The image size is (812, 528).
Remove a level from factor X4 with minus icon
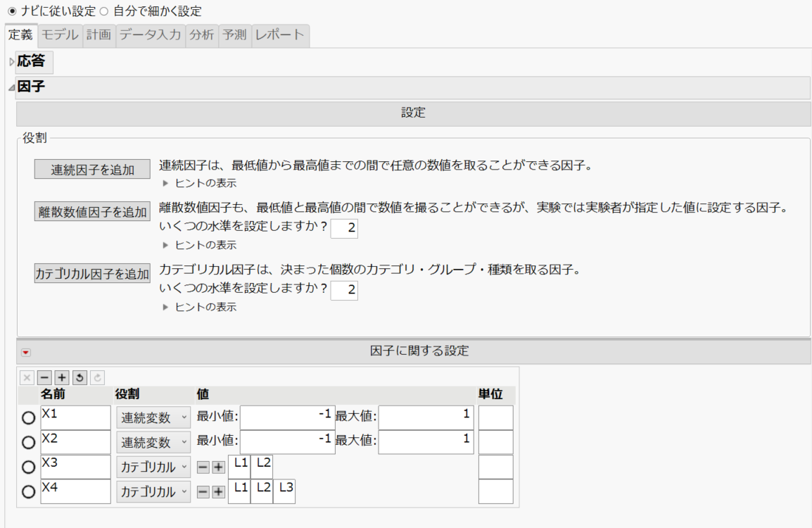point(203,491)
